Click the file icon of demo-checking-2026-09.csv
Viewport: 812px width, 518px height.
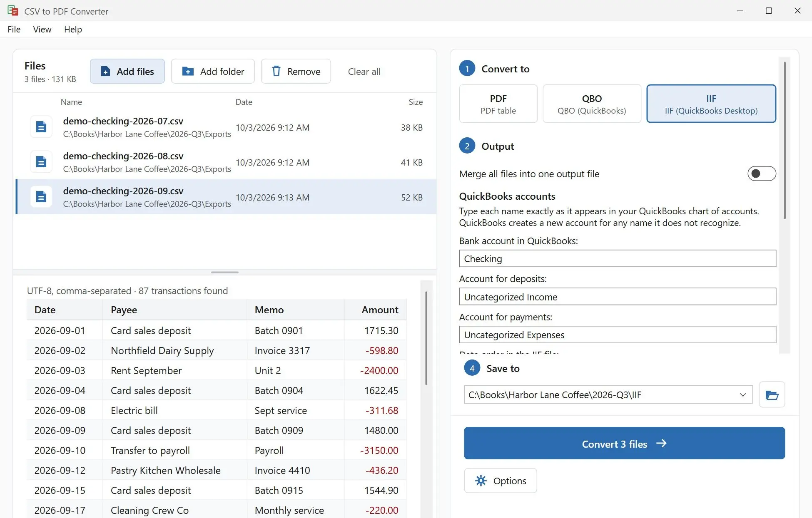[41, 197]
